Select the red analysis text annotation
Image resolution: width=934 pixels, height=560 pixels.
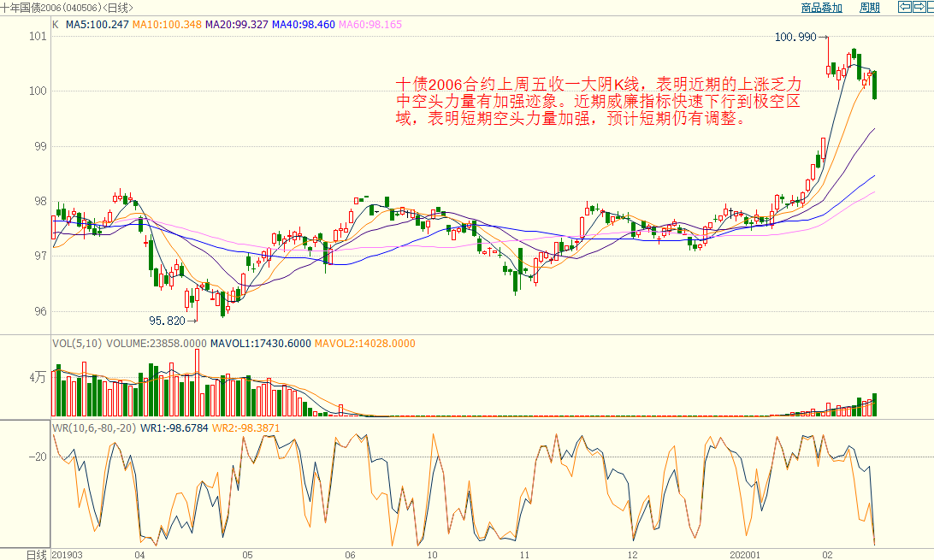pyautogui.click(x=599, y=102)
